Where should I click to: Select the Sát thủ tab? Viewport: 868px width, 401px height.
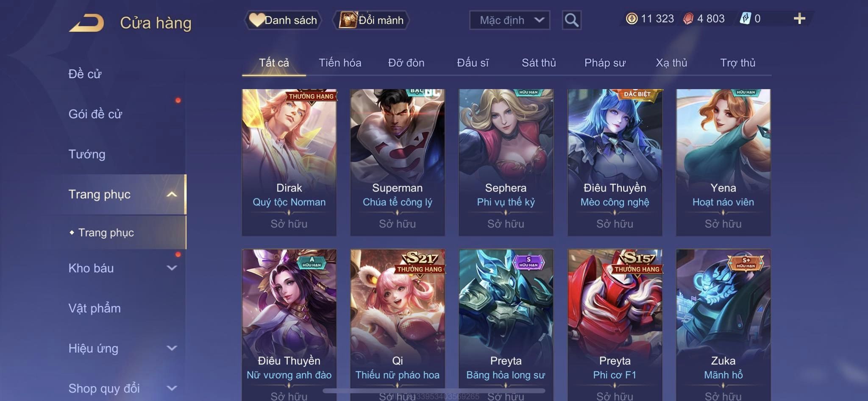539,63
